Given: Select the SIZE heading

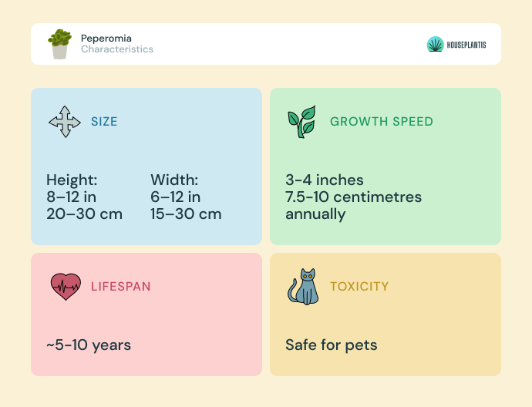Looking at the screenshot, I should click(x=104, y=122).
